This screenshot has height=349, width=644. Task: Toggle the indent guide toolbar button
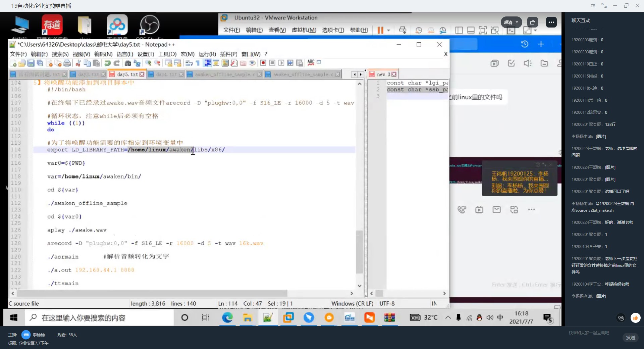(207, 63)
